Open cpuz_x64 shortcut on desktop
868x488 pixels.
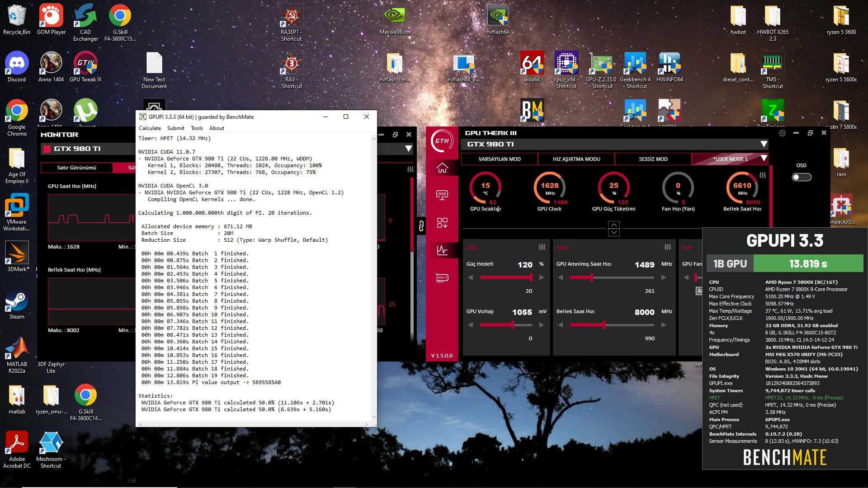point(566,70)
